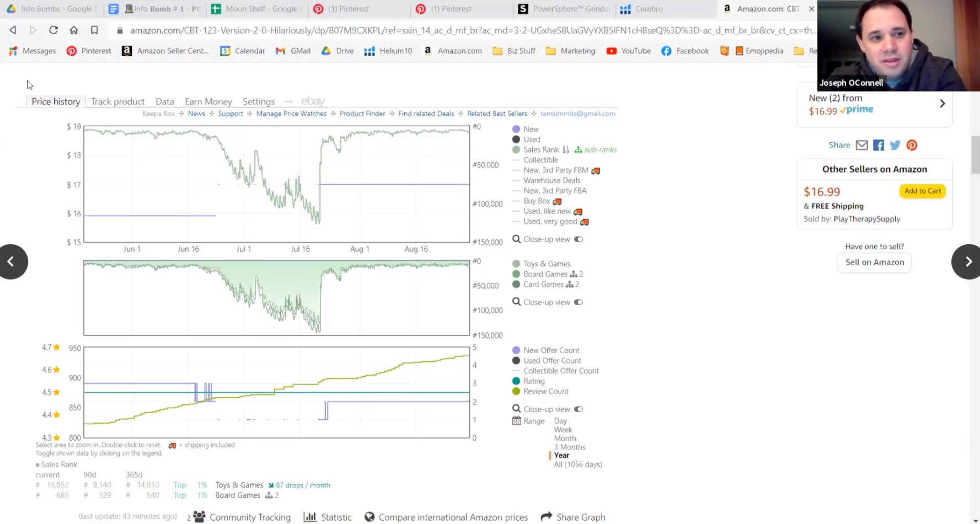980x524 pixels.
Task: Open the GMail bookmark
Action: click(293, 51)
